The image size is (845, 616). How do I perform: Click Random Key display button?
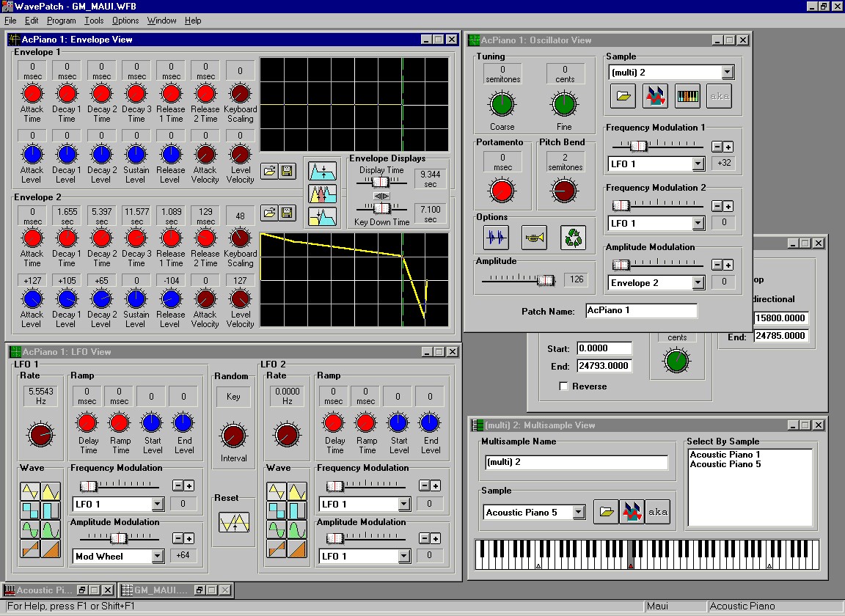[x=233, y=397]
